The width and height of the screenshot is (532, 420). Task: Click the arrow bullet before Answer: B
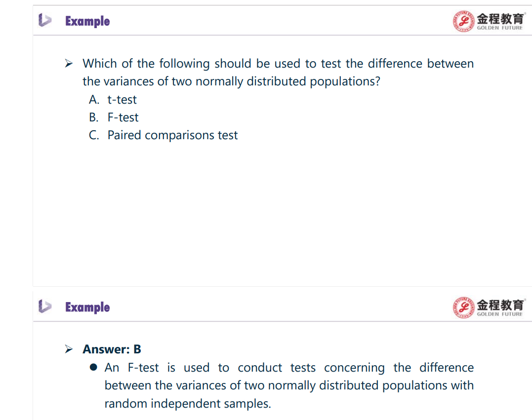pyautogui.click(x=69, y=349)
